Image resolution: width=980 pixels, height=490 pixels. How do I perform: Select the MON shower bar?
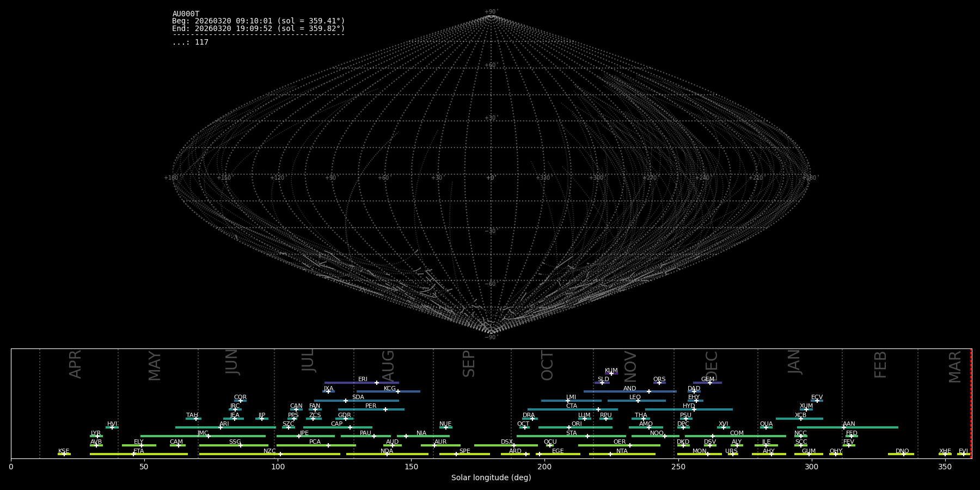point(699,454)
